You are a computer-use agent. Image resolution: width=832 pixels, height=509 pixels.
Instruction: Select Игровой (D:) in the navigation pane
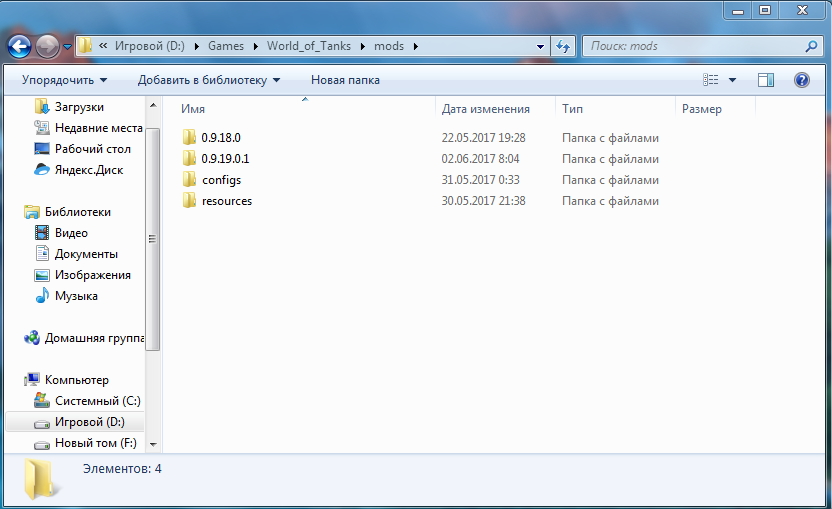90,422
